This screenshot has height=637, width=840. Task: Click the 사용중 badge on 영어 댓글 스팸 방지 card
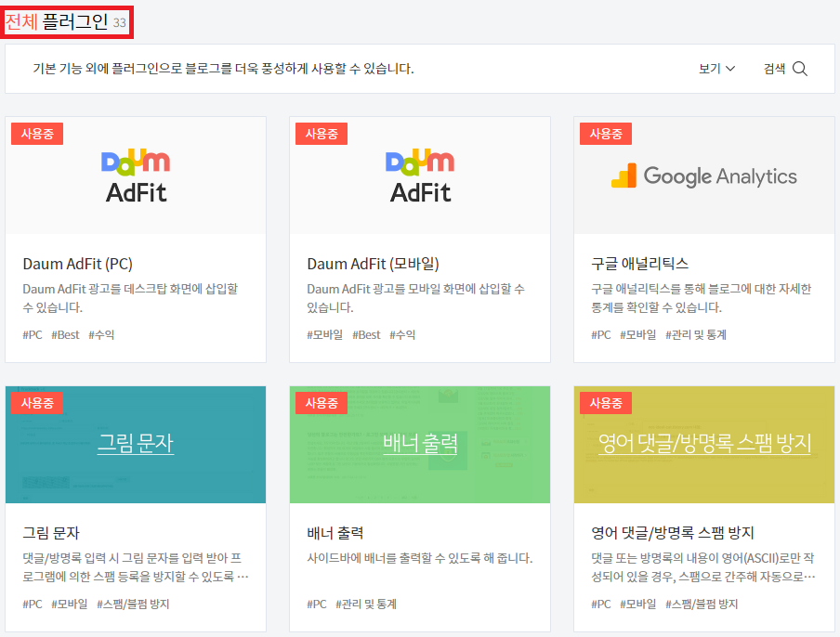tap(606, 403)
